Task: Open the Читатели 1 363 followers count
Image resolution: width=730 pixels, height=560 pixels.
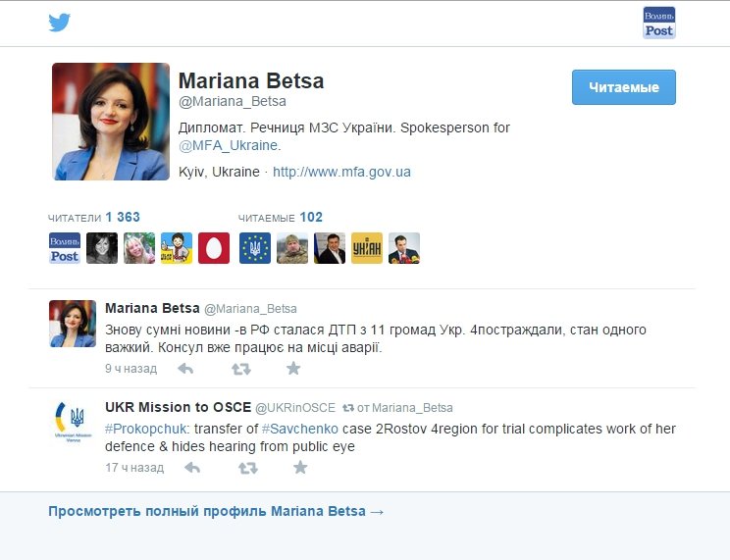Action: point(93,218)
